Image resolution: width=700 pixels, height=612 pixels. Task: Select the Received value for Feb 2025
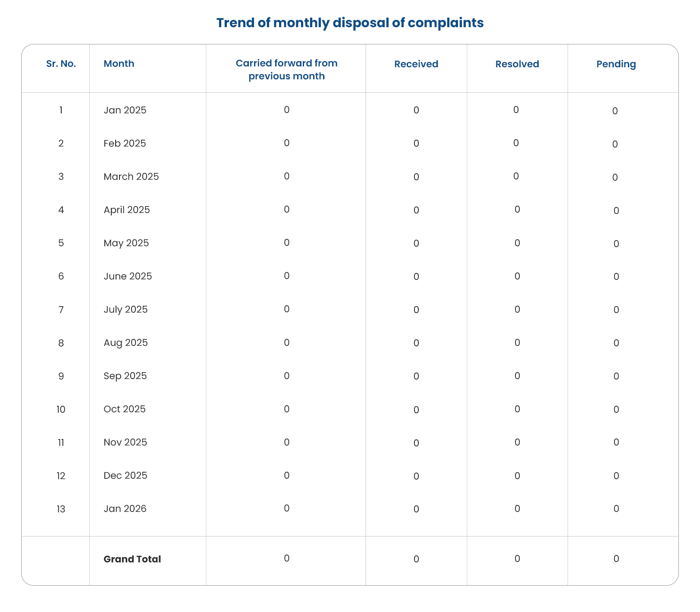416,144
